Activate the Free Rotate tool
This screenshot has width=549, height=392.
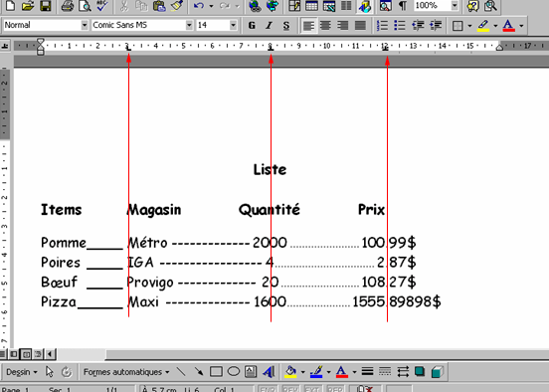67,372
